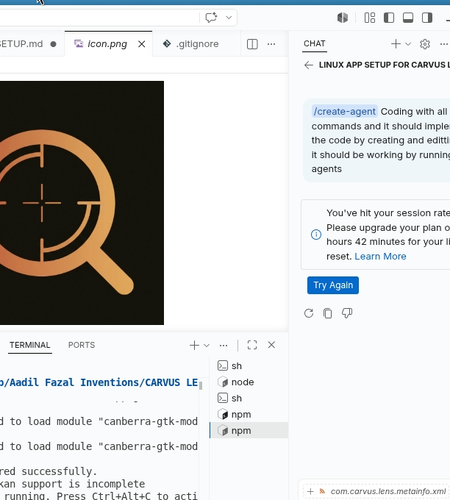The width and height of the screenshot is (450, 500).
Task: Expand the chat dropdown arrow in title bar
Action: [x=229, y=17]
